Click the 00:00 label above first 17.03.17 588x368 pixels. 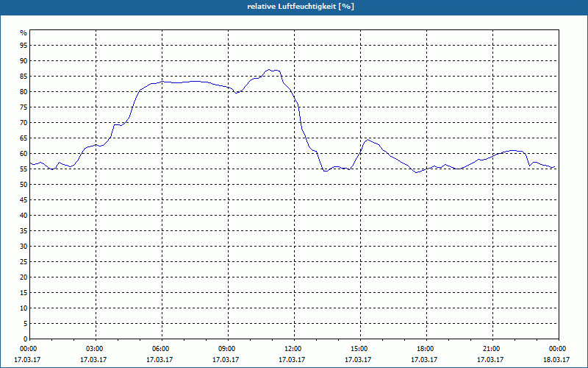coord(29,349)
